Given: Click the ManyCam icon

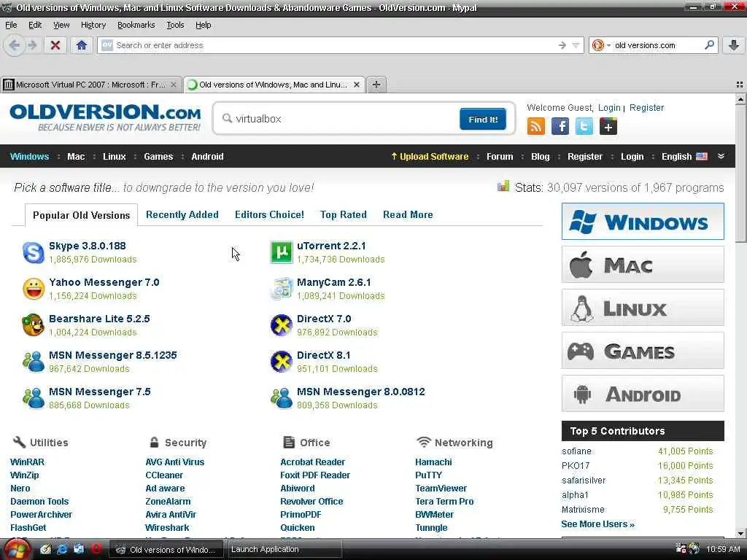Looking at the screenshot, I should [282, 289].
